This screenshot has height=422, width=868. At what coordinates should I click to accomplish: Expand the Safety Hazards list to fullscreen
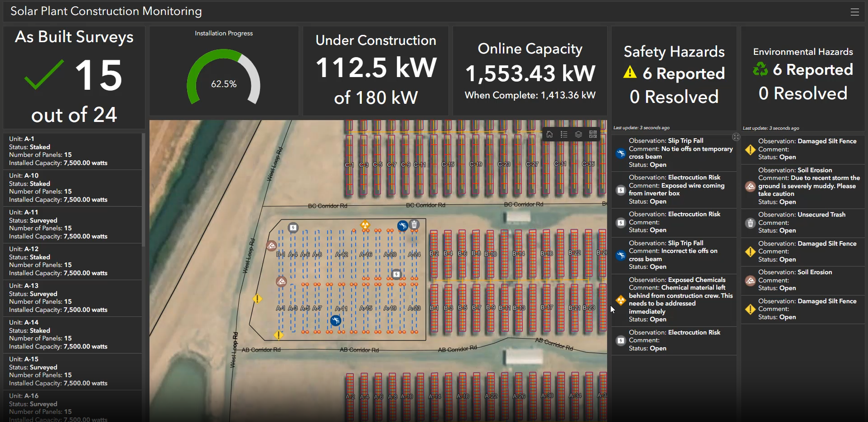[x=736, y=137]
